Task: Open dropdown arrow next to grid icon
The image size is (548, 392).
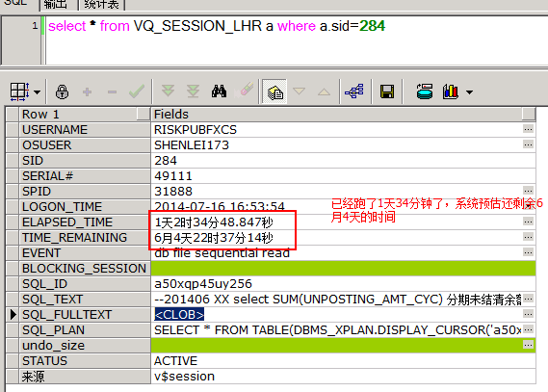Action: coord(37,92)
